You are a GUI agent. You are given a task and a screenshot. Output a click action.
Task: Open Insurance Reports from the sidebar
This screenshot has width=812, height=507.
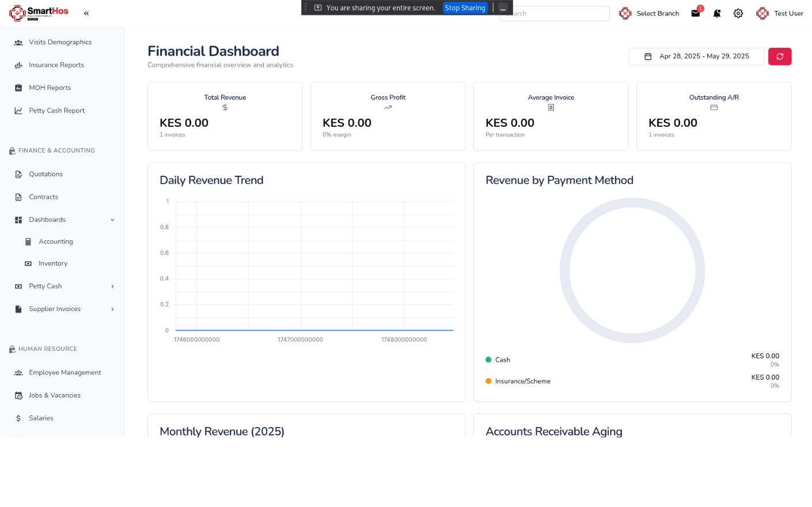click(x=56, y=65)
